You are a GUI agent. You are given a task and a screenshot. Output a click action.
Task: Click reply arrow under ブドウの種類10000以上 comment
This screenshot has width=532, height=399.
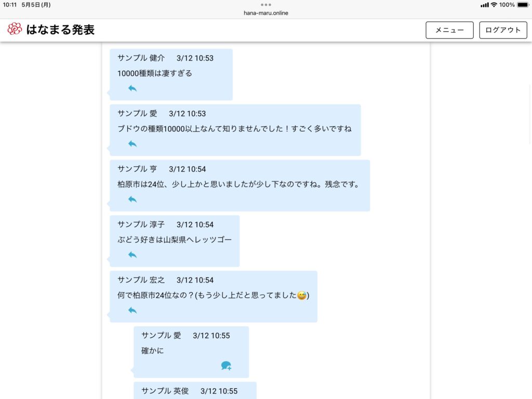132,144
